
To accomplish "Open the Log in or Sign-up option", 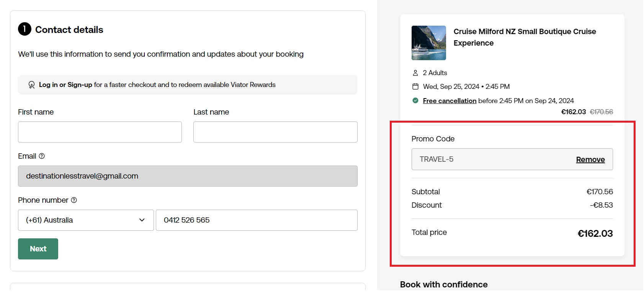I will click(65, 85).
